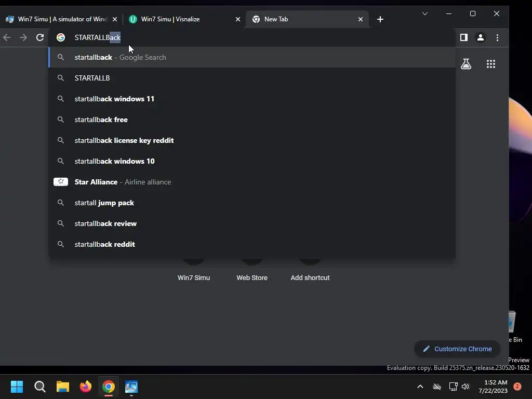
Task: Open a new tab with the plus button
Action: (x=380, y=19)
